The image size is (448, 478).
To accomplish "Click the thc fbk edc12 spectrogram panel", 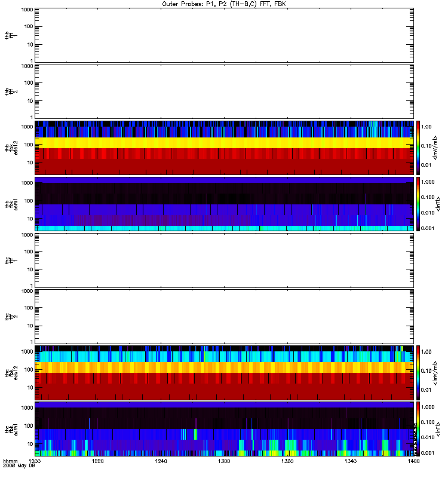I will click(x=224, y=373).
